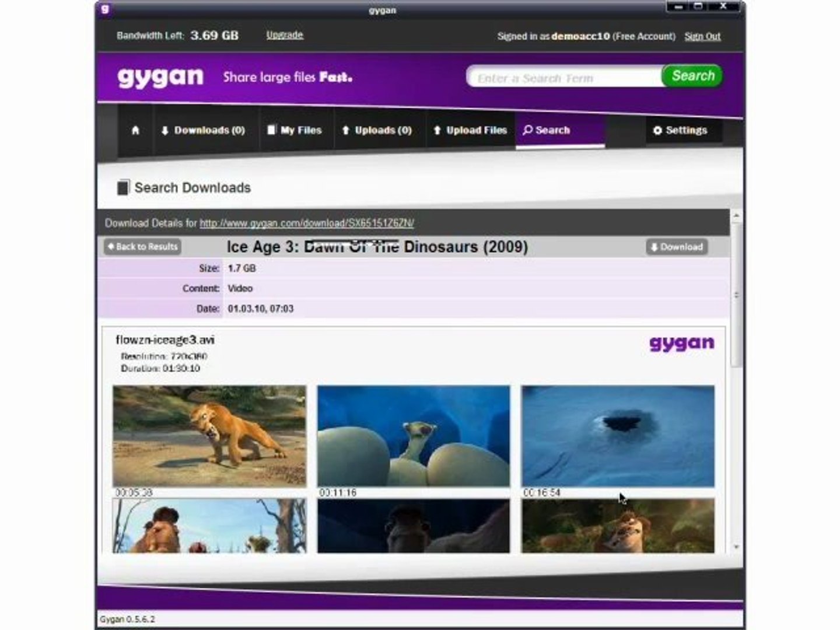The image size is (840, 630).
Task: Switch to My Files tab
Action: point(295,130)
